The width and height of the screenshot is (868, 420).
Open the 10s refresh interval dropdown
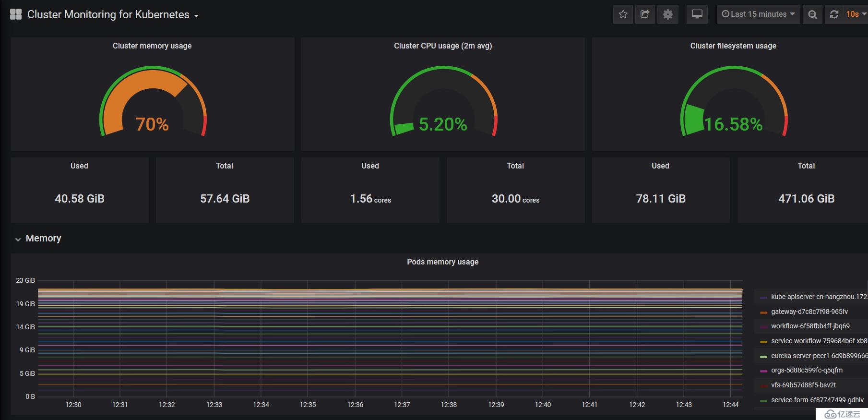(856, 14)
